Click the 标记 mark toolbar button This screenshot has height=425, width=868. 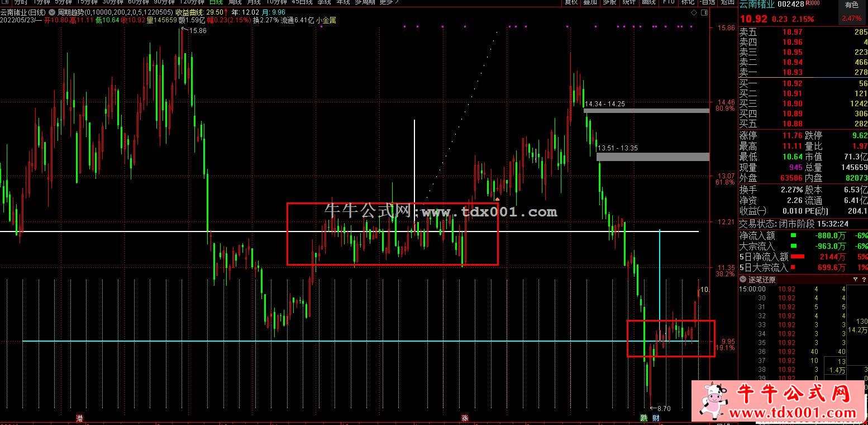click(688, 2)
